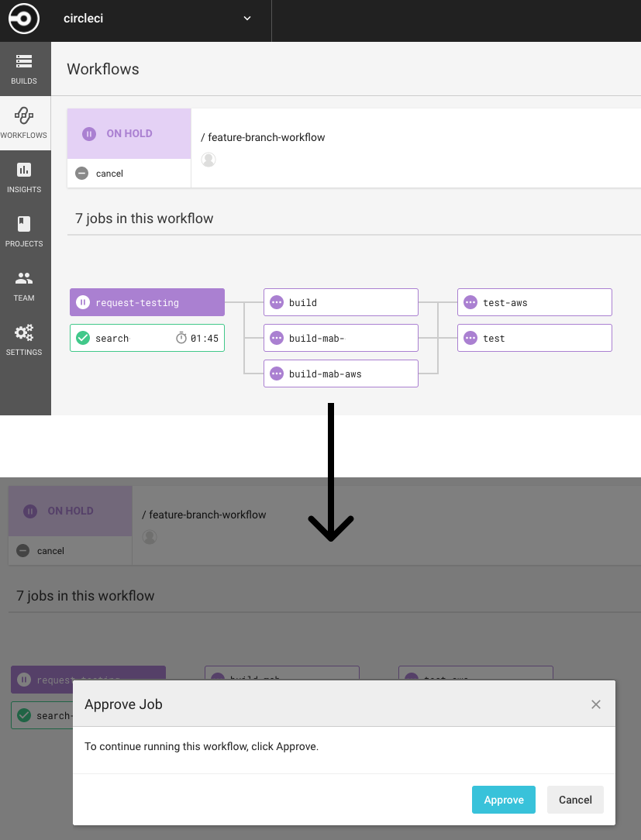
Task: Click upper '7 jobs in this workflow' heading
Action: pyautogui.click(x=144, y=219)
